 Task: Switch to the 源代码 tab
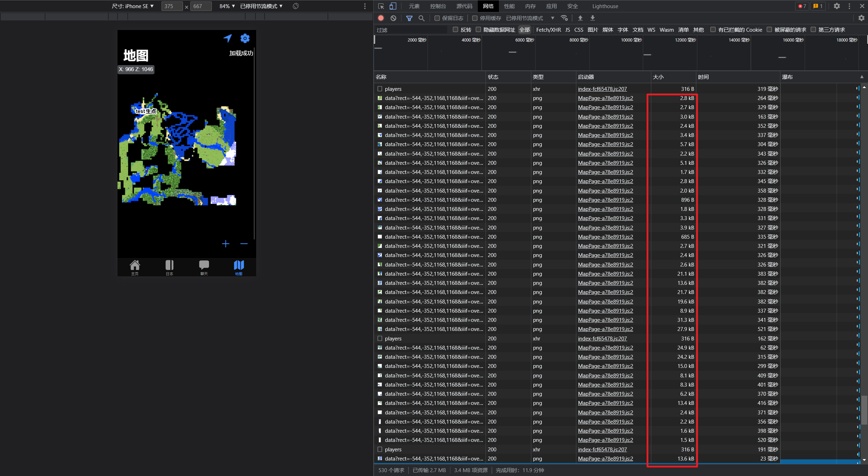click(464, 6)
